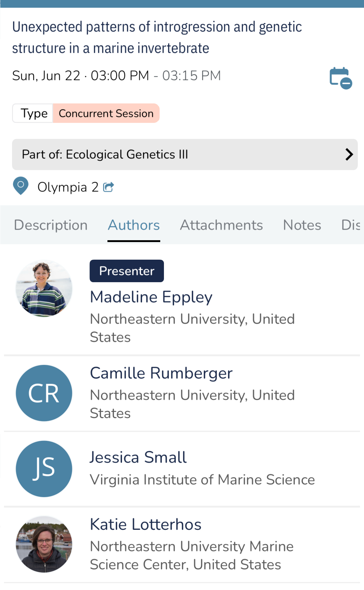Click the Olympia 2 location text
The image size is (364, 590).
pyautogui.click(x=68, y=187)
